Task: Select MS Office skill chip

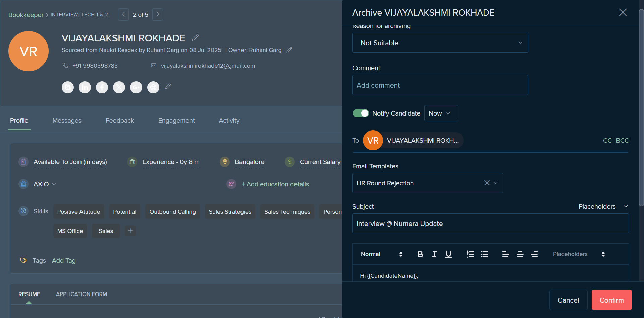Action: [x=70, y=231]
